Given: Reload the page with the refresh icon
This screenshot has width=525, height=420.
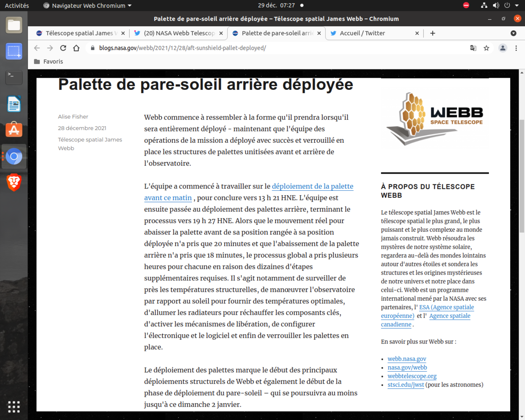Looking at the screenshot, I should (63, 48).
